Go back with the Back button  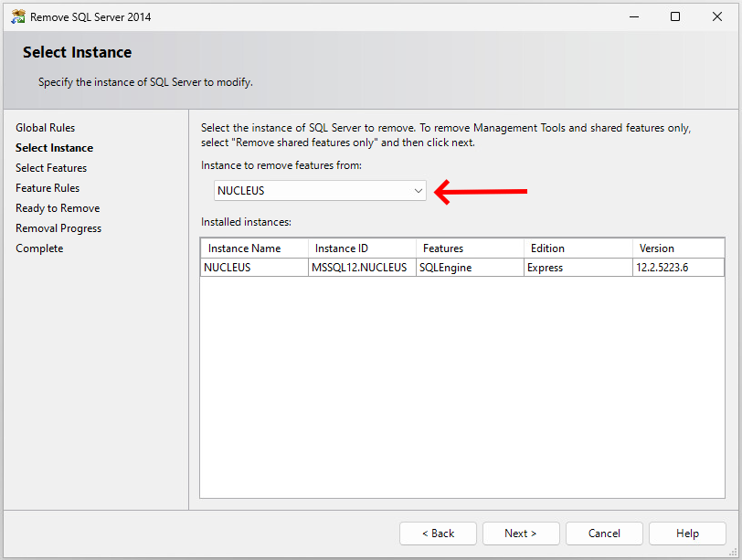(438, 534)
